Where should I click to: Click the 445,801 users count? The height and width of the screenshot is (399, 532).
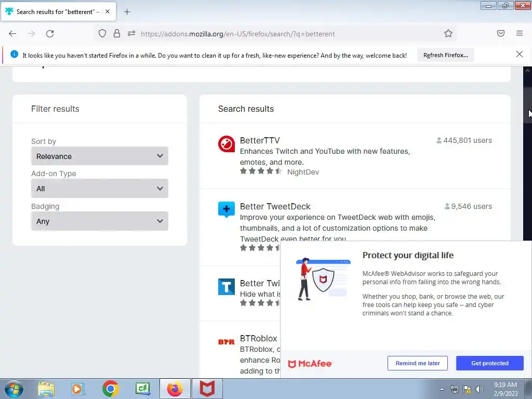[464, 140]
